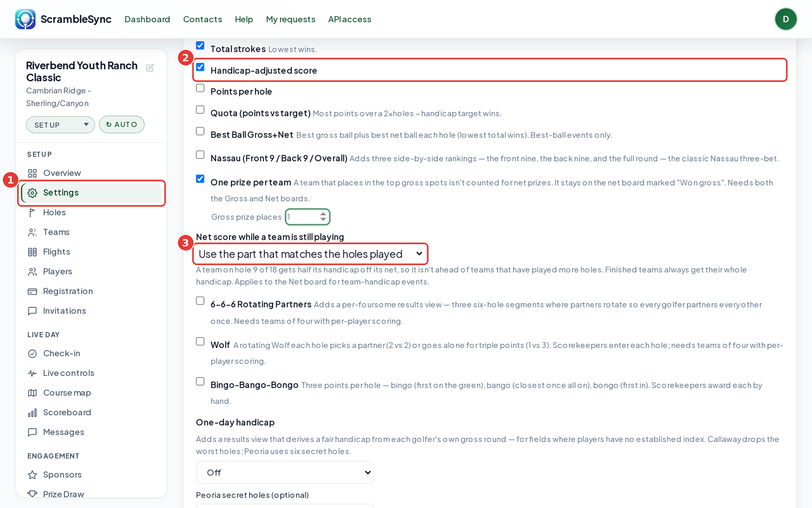Click the Overview grid icon
The image size is (812, 508).
click(32, 173)
